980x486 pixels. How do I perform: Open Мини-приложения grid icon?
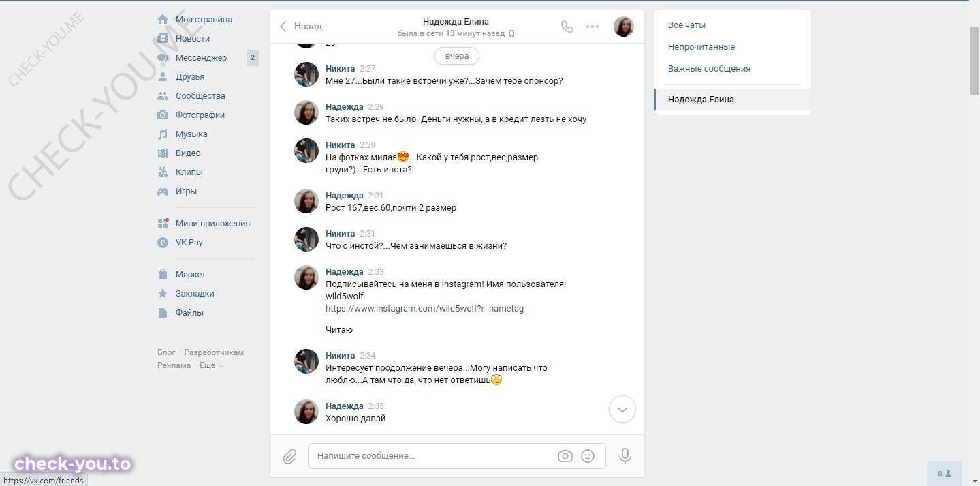point(163,224)
